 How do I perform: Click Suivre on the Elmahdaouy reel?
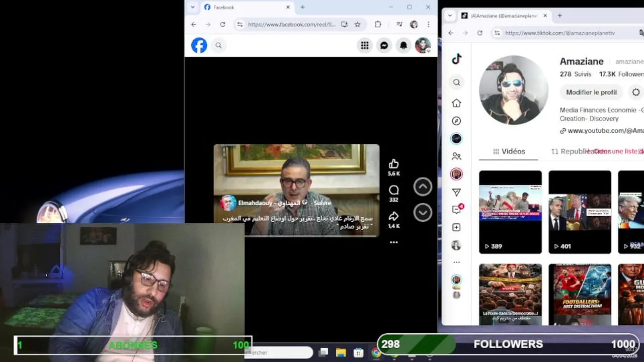(323, 203)
